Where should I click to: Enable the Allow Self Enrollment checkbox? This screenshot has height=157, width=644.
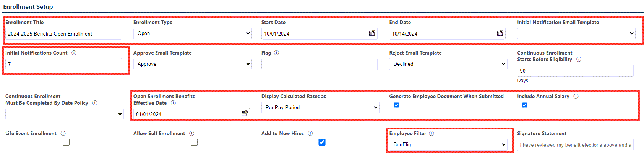(194, 142)
